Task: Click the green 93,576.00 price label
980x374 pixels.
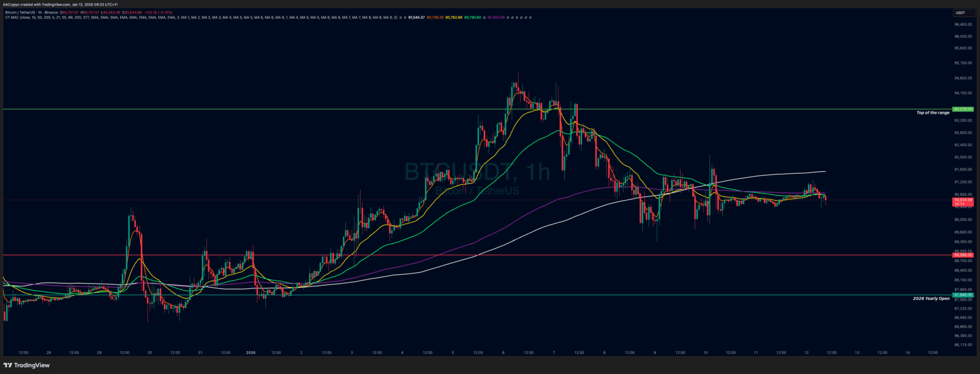Action: 963,109
